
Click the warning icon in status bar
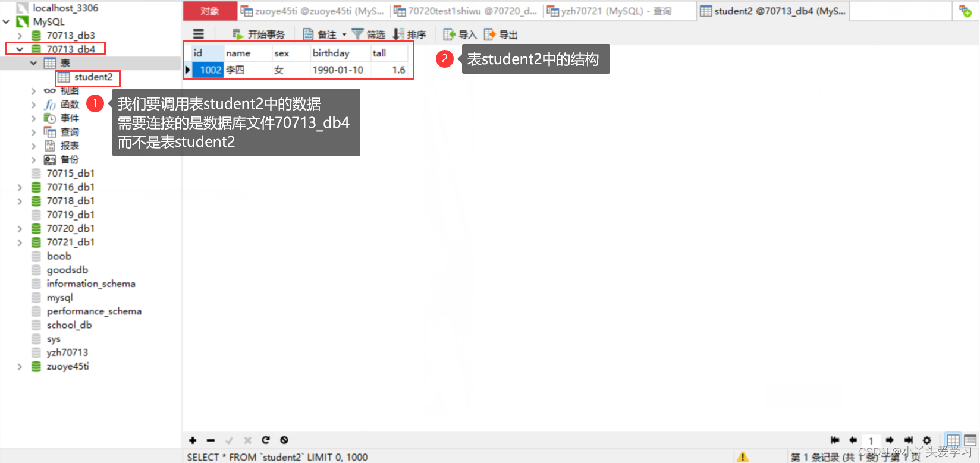tap(743, 456)
